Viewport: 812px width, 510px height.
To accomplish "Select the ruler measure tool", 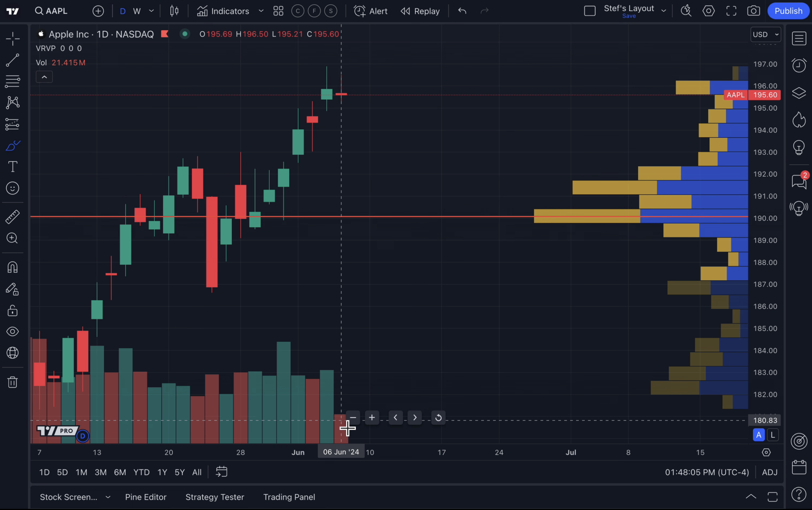I will tap(12, 217).
